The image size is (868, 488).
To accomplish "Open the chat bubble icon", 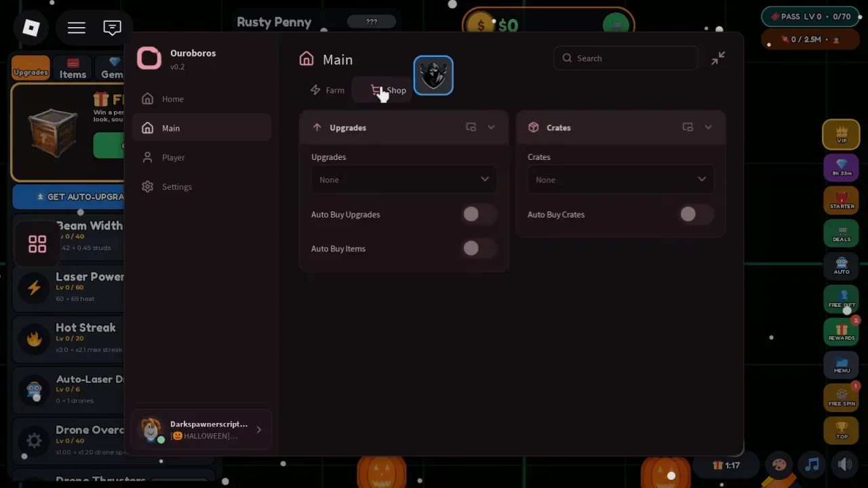I will click(x=112, y=28).
